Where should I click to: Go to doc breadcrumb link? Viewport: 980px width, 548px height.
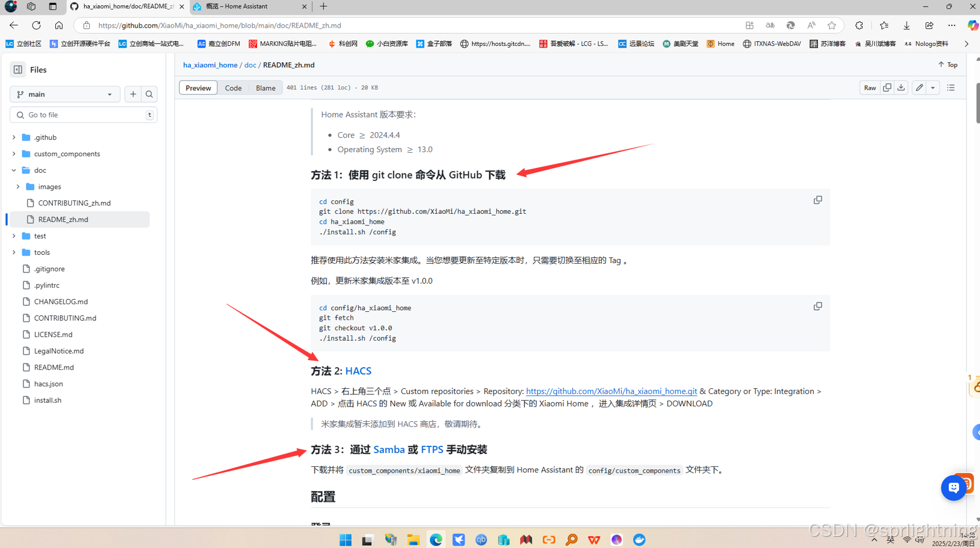pyautogui.click(x=250, y=65)
